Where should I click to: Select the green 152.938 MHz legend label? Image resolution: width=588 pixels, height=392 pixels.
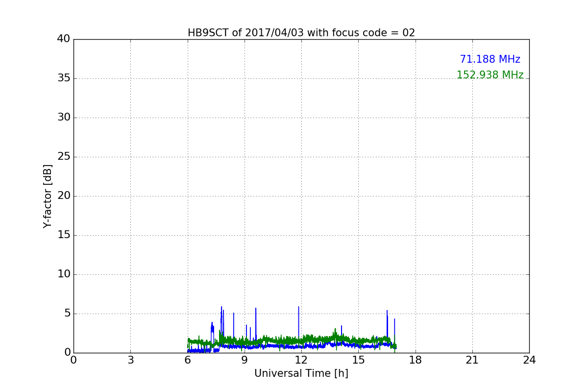coord(490,75)
